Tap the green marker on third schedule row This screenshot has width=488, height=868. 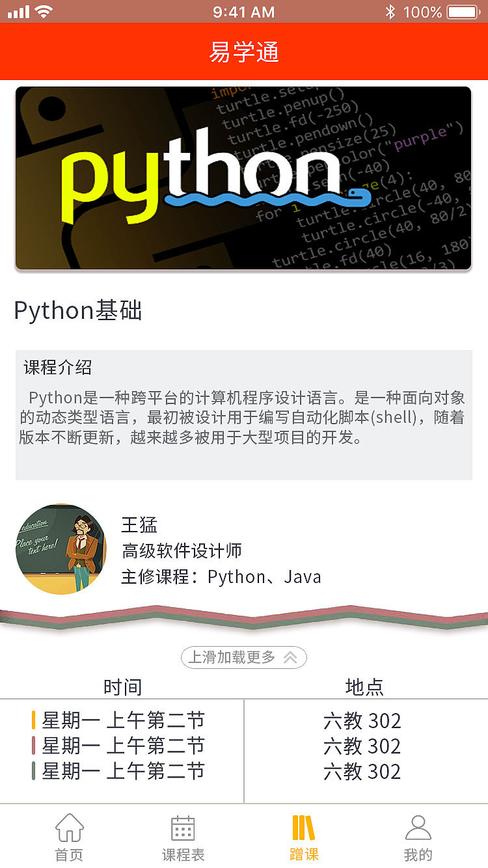(x=33, y=771)
